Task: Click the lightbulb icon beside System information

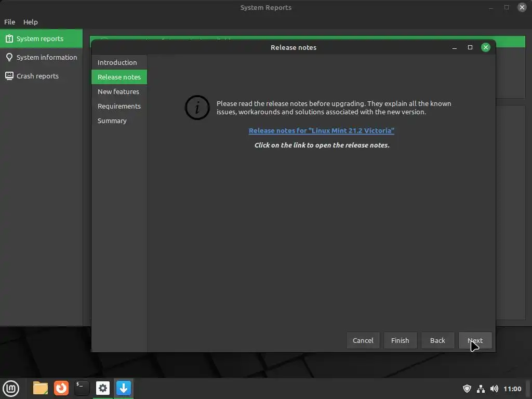Action: tap(9, 57)
